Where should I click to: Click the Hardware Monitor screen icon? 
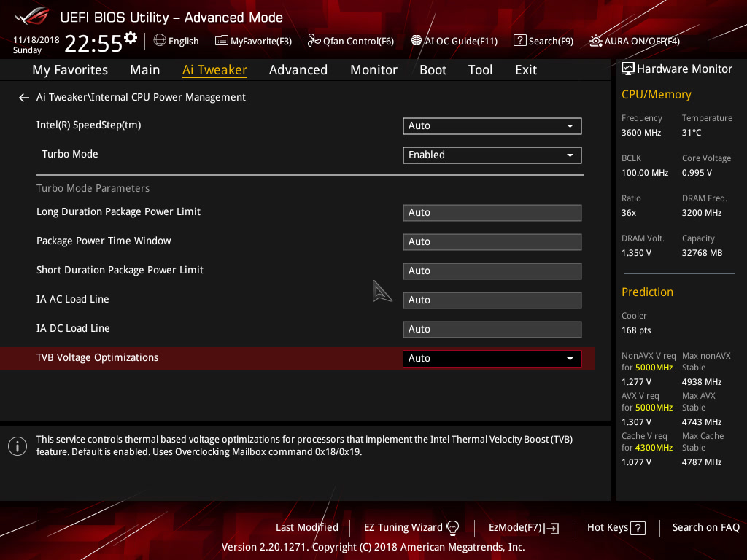tap(628, 69)
